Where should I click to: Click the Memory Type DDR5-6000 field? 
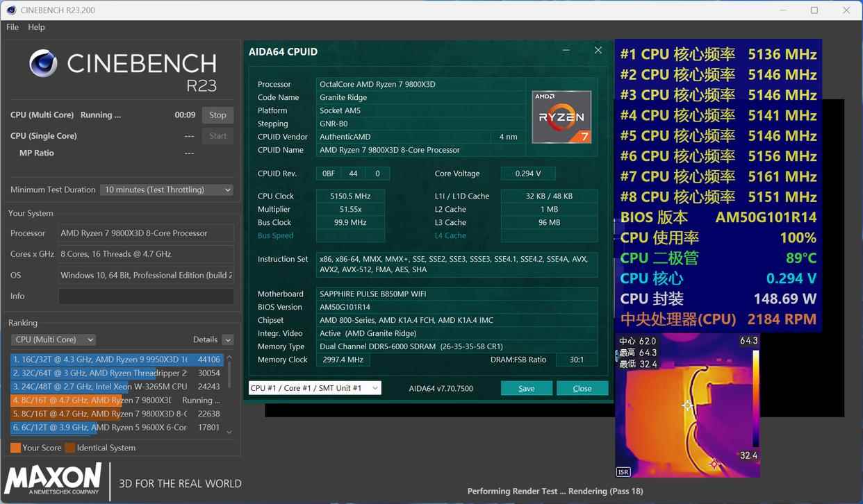[457, 346]
